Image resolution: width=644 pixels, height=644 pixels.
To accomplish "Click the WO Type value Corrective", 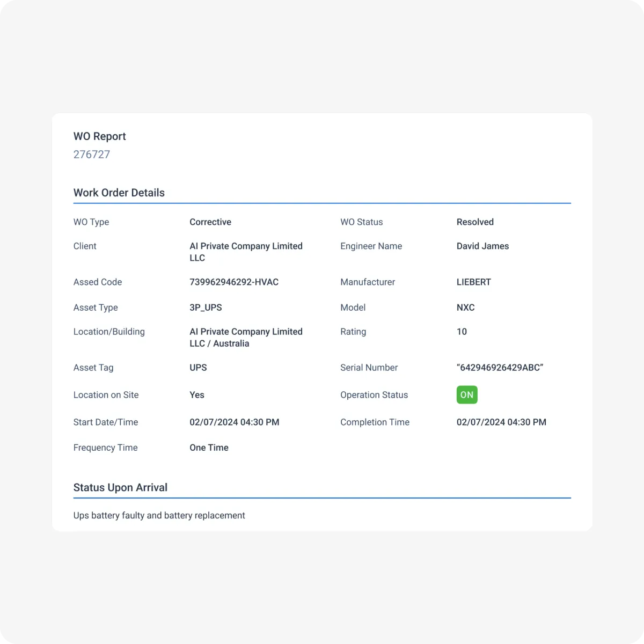I will tap(210, 222).
